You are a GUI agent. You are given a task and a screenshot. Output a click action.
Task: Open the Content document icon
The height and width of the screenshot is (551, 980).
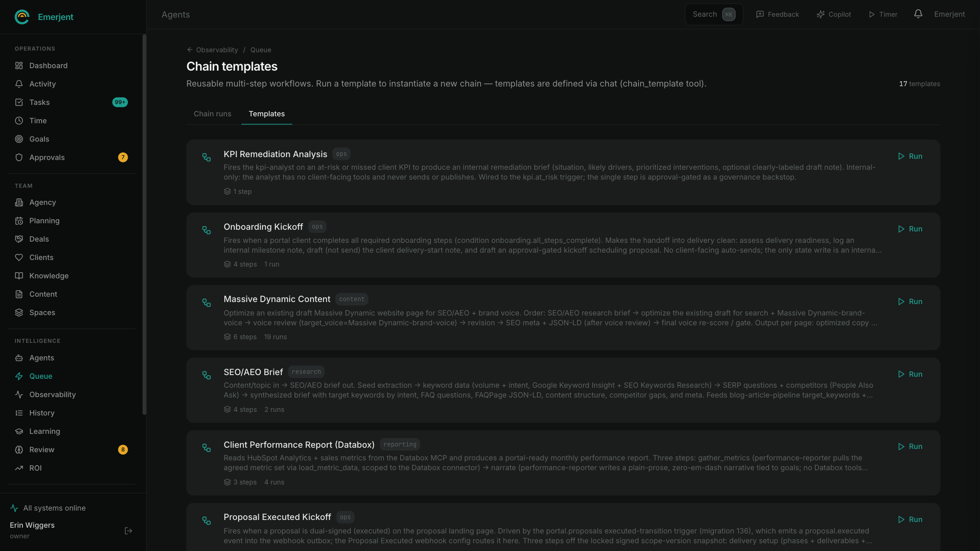pyautogui.click(x=19, y=294)
